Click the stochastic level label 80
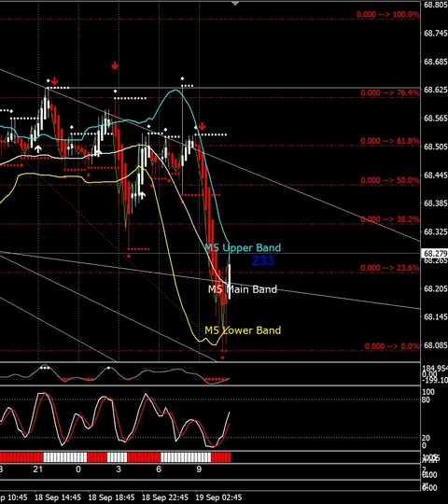The width and height of the screenshot is (448, 504). (426, 400)
